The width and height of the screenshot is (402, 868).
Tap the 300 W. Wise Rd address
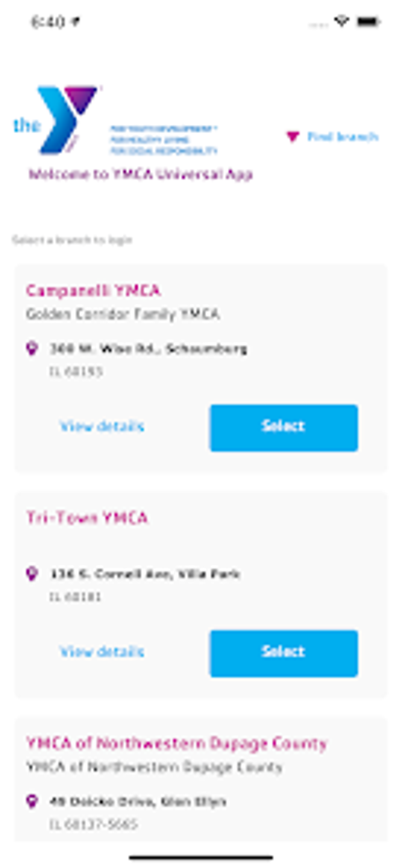coord(148,349)
